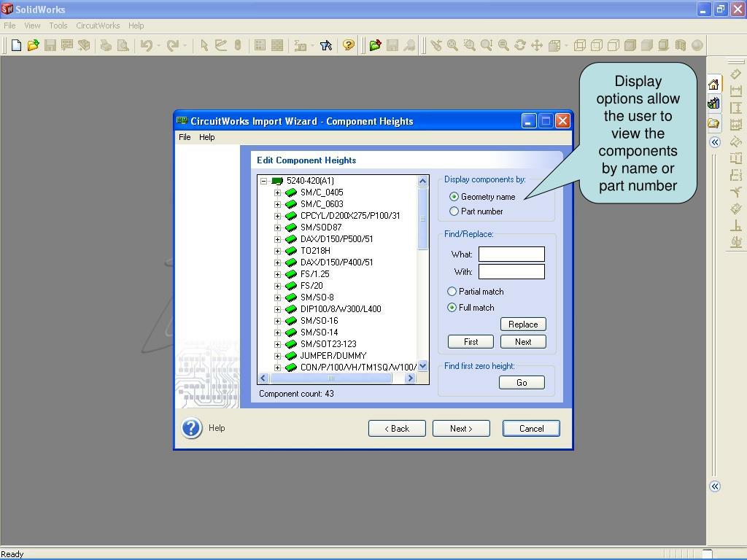Click the filter selection icon
This screenshot has width=747, height=560.
tap(326, 45)
